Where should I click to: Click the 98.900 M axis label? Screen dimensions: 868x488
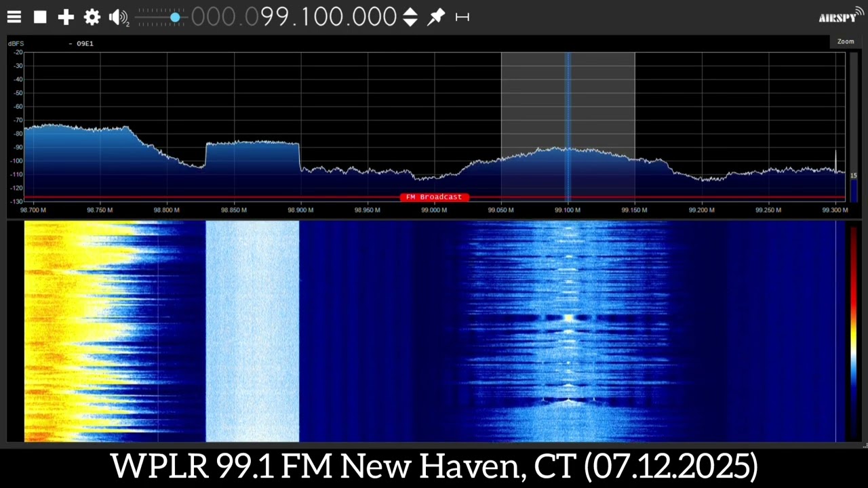tap(300, 210)
